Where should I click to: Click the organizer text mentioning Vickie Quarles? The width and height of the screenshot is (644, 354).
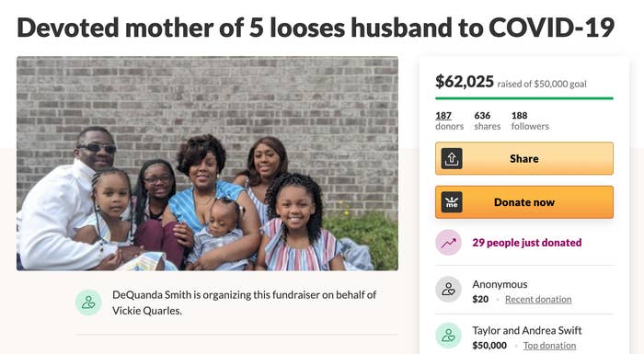(245, 303)
